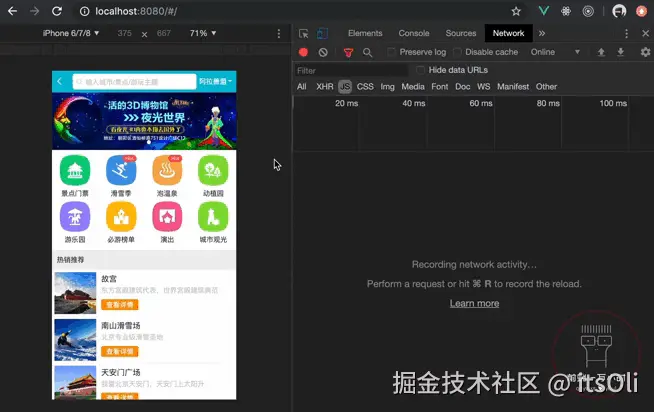This screenshot has width=654, height=412.
Task: Open the city selector dropdown in the mobile page header
Action: 215,81
